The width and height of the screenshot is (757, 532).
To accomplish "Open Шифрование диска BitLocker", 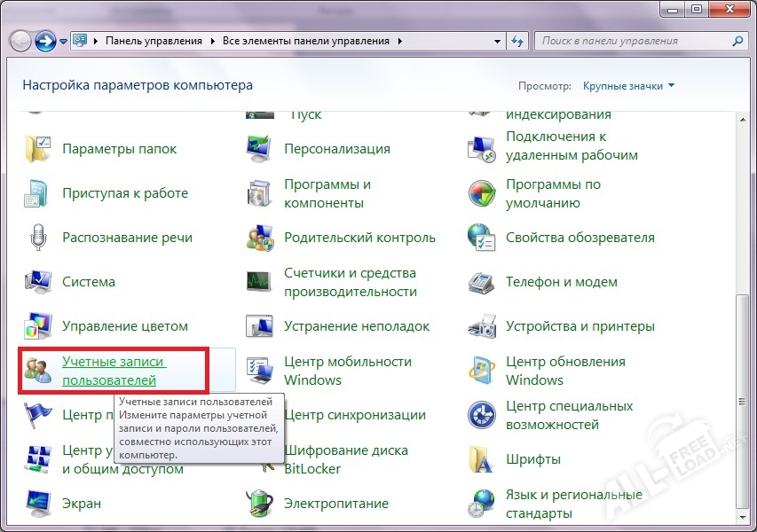I will tap(344, 459).
